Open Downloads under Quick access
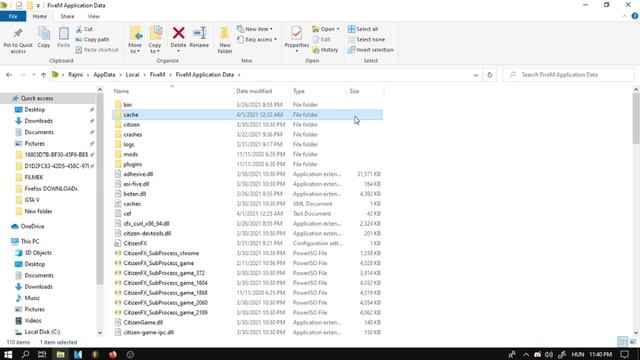The height and width of the screenshot is (360, 640). click(x=38, y=121)
